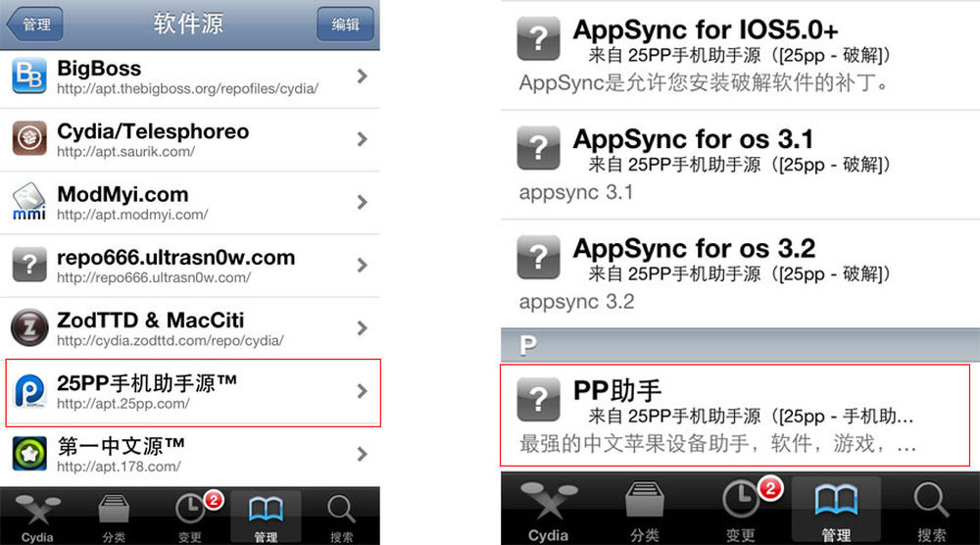Switch to the 变更 tab on left screen
Viewport: 980px width, 545px height.
[190, 517]
